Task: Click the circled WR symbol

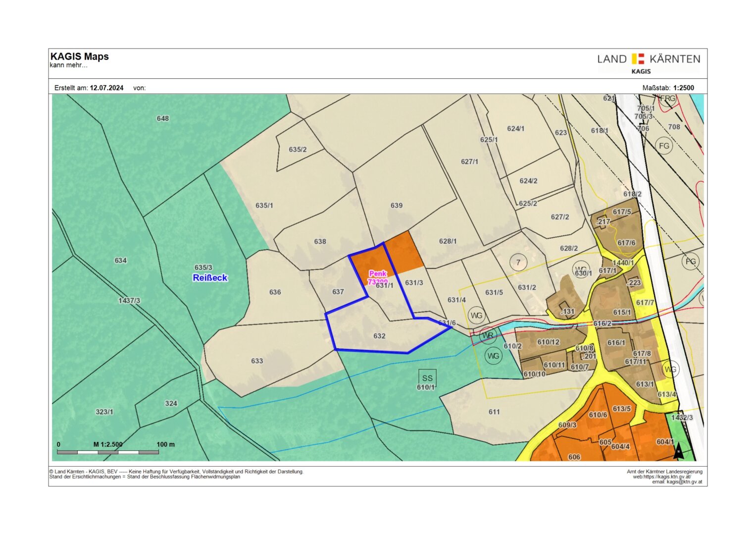Action: 488,335
